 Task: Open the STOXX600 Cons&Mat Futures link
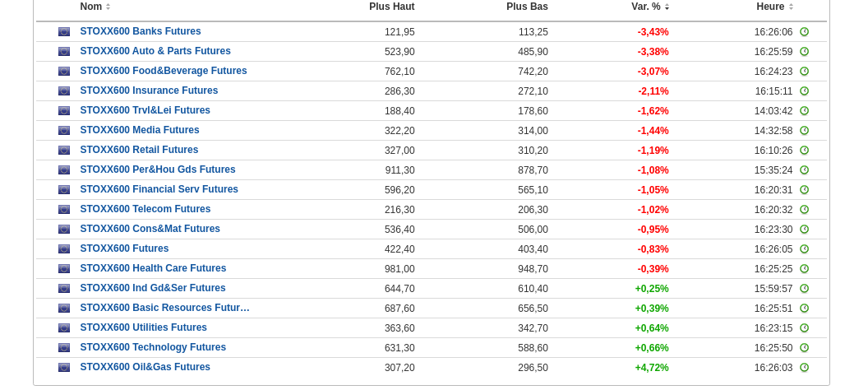click(150, 229)
